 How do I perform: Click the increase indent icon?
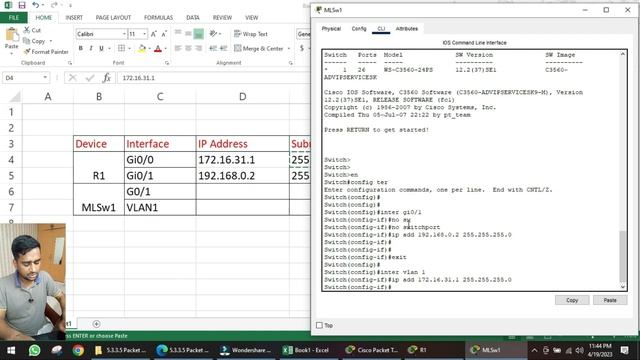pos(223,49)
